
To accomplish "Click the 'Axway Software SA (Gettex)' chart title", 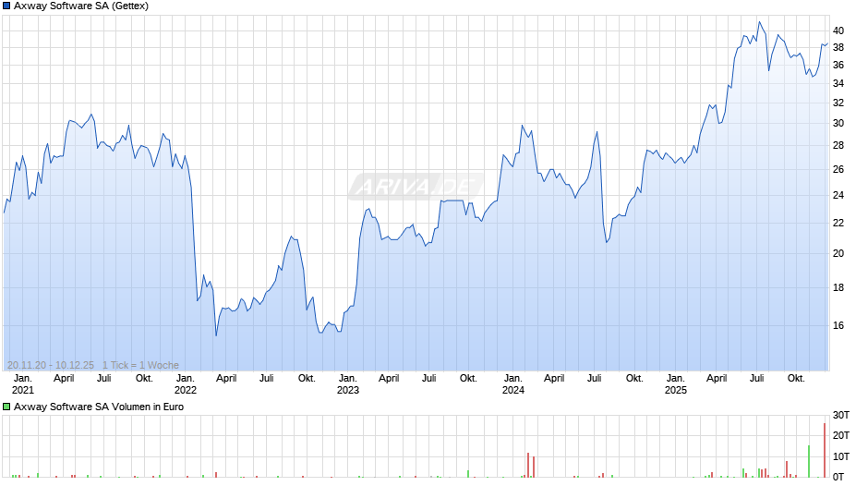I will tap(81, 6).
